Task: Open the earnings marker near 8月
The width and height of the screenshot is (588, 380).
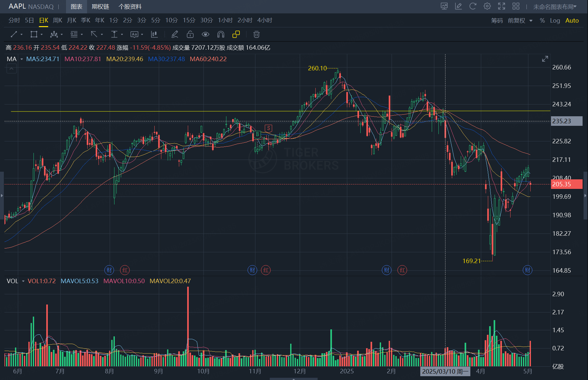Action: click(109, 270)
